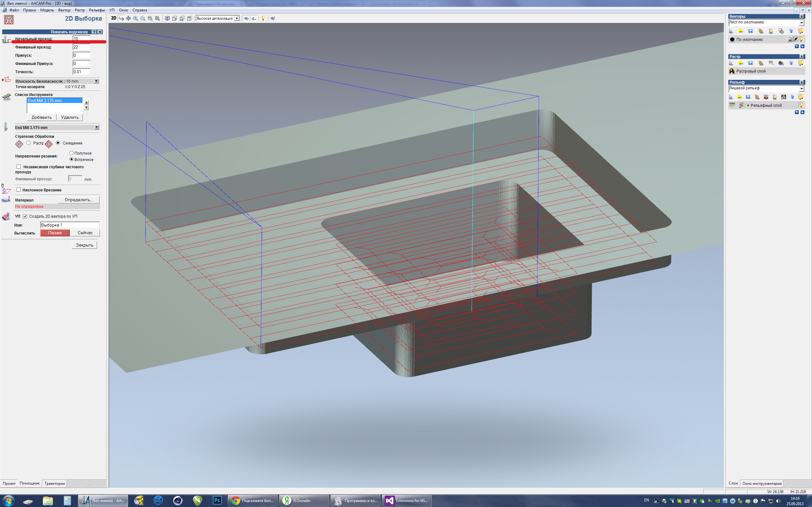Open Лицевой рельеф dropdown
This screenshot has height=507, width=812.
(x=801, y=88)
